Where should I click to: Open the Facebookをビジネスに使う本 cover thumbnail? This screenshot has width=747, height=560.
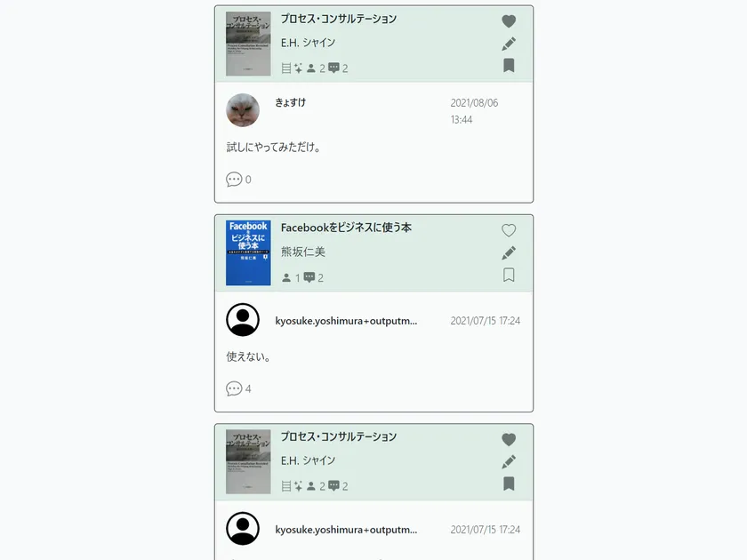pos(248,252)
